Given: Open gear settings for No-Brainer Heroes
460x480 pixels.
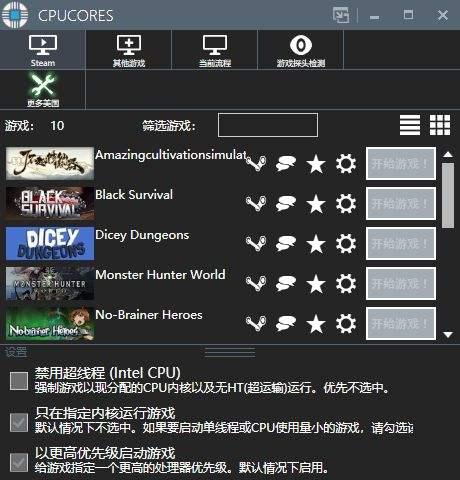Looking at the screenshot, I should coord(346,323).
